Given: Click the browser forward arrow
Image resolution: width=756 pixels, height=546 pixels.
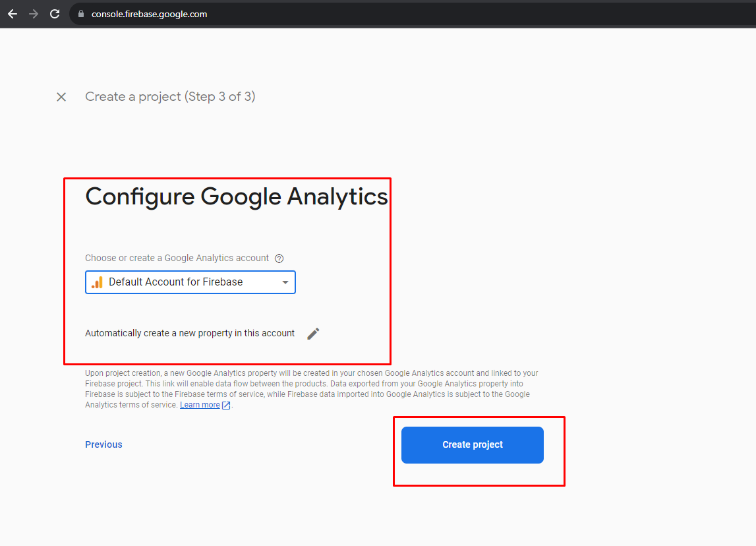Looking at the screenshot, I should [34, 14].
